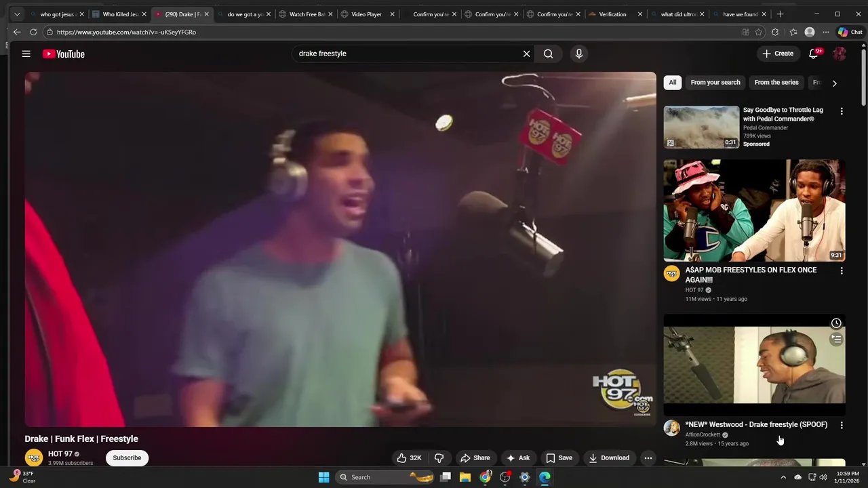This screenshot has width=868, height=488.
Task: Add the Westwood spoof to Watch later
Action: point(836,323)
